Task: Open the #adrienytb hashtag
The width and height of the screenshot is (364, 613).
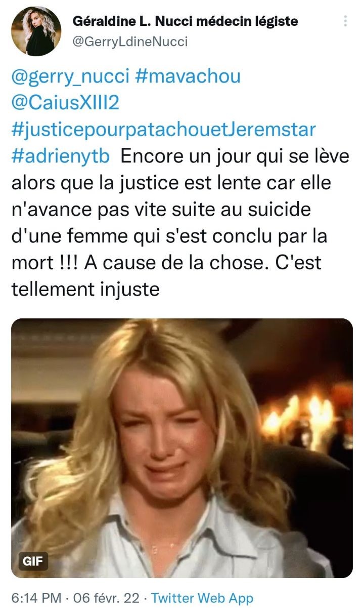Action: pyautogui.click(x=61, y=156)
